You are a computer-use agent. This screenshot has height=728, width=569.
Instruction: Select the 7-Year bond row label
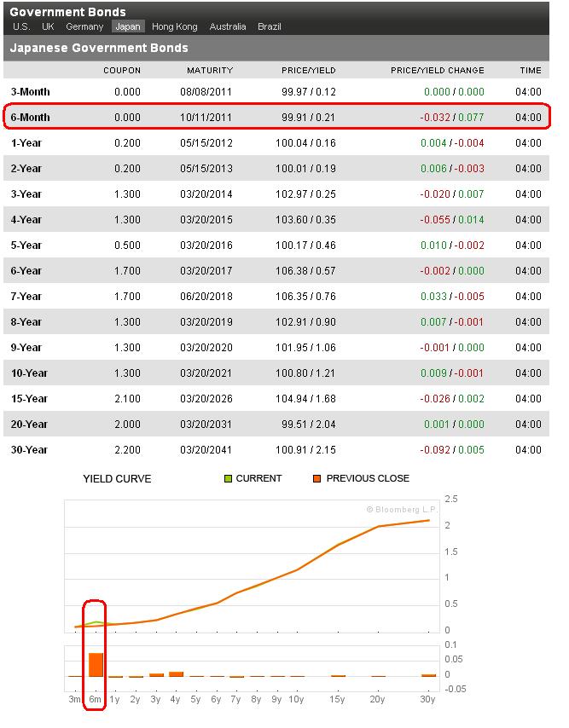pyautogui.click(x=26, y=296)
